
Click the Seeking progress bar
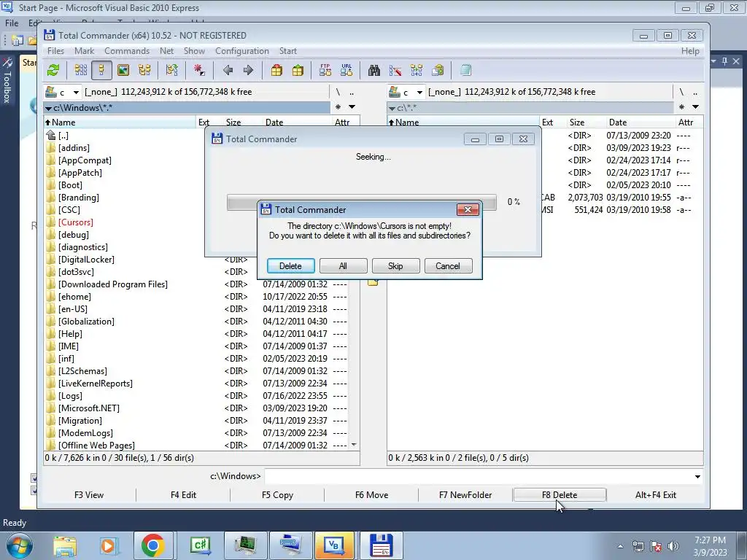click(x=362, y=202)
